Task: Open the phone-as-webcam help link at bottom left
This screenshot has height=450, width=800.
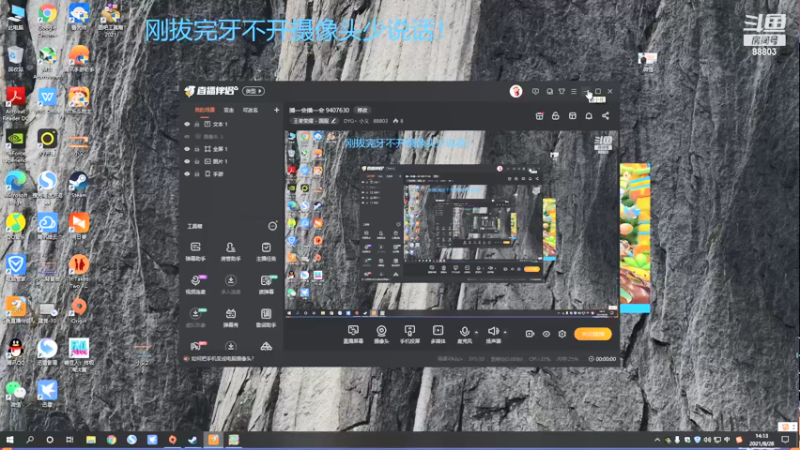Action: click(219, 359)
